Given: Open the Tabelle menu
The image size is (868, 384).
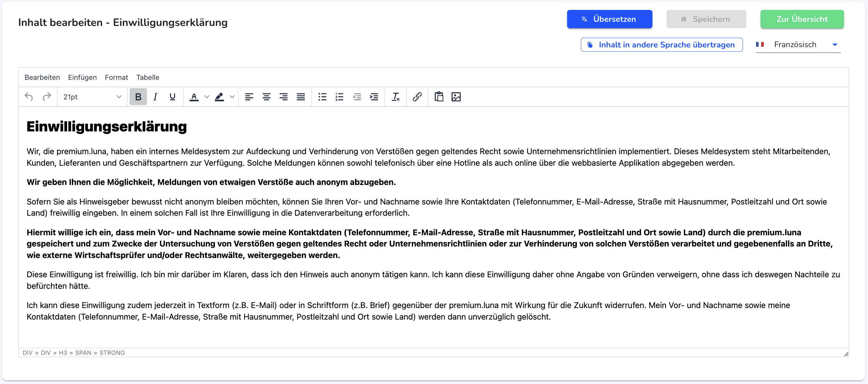Looking at the screenshot, I should tap(148, 78).
